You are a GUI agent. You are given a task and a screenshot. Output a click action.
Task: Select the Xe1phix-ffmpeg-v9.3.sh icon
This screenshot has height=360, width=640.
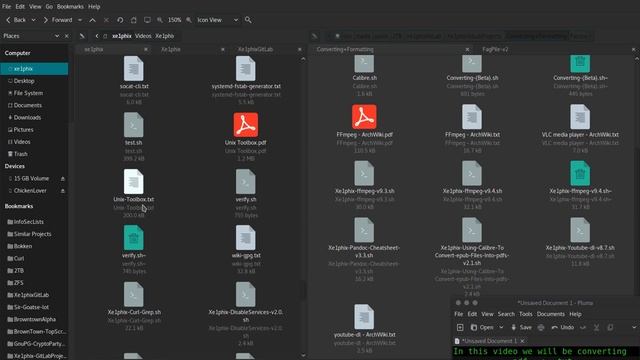click(x=364, y=173)
